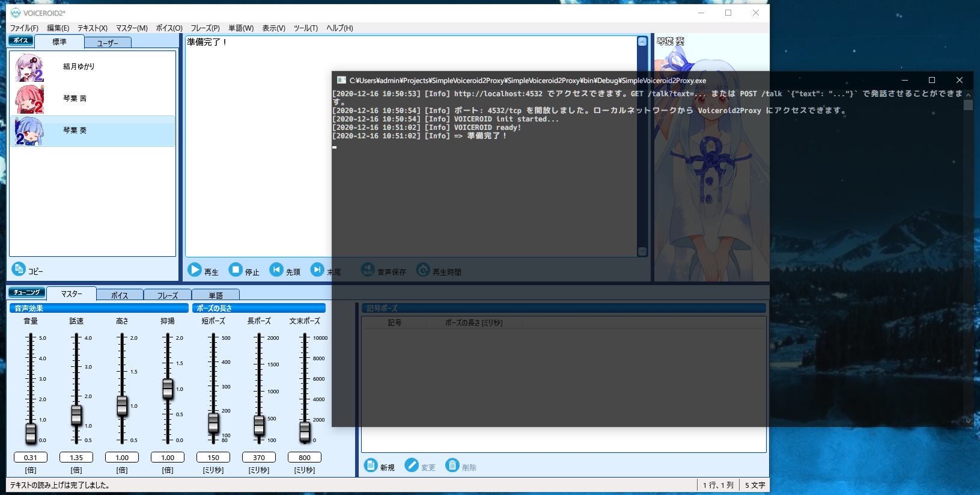Select the 単語 tuning tab
Image resolution: width=980 pixels, height=495 pixels.
(216, 295)
